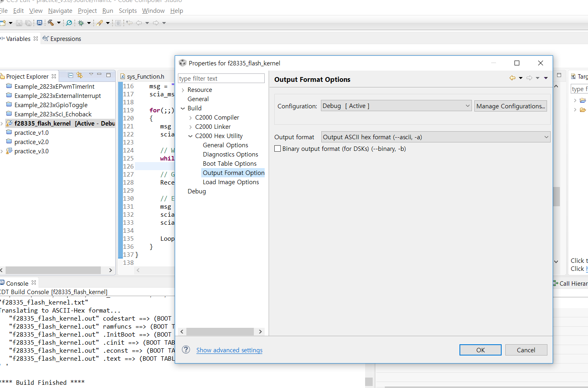Click Last Edit Location arrow icon
Screen dimensions: 588x388
(129, 23)
